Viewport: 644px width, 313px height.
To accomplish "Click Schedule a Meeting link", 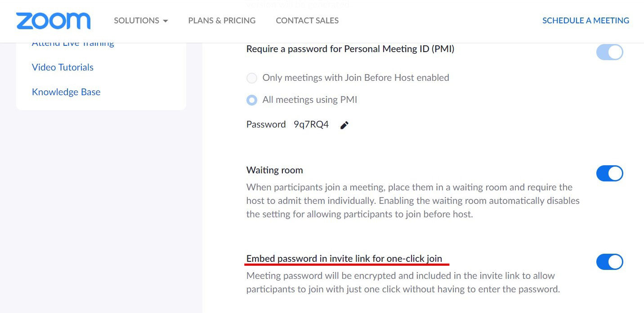I will [586, 21].
